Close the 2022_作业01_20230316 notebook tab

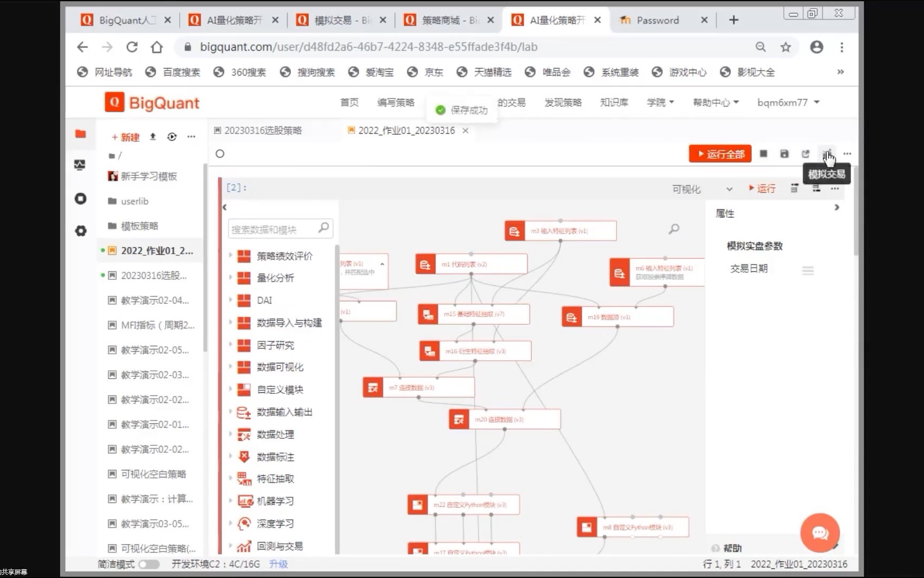[465, 131]
